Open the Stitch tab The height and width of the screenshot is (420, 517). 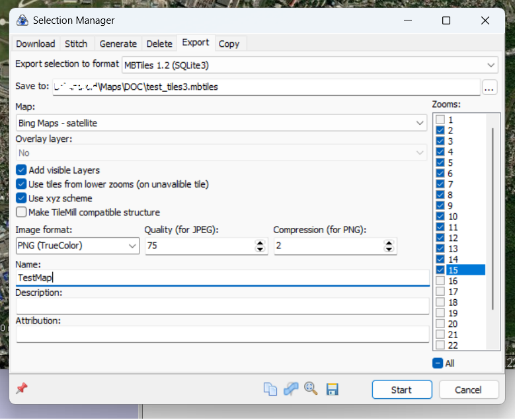[x=76, y=44]
